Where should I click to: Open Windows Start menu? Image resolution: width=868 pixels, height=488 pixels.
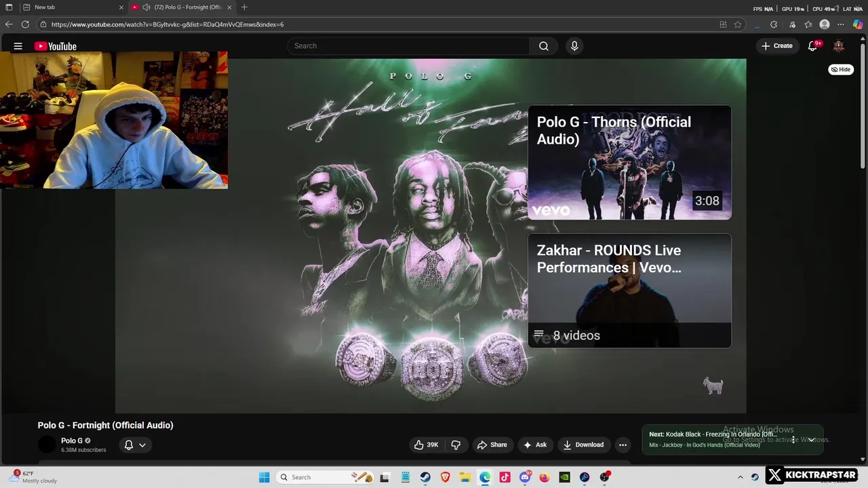click(264, 477)
